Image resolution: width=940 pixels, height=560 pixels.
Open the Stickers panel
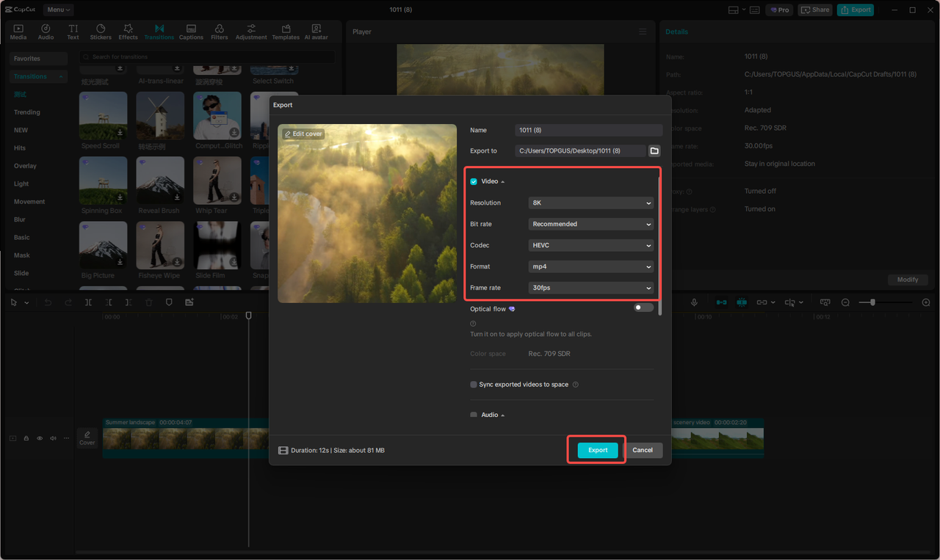[100, 31]
